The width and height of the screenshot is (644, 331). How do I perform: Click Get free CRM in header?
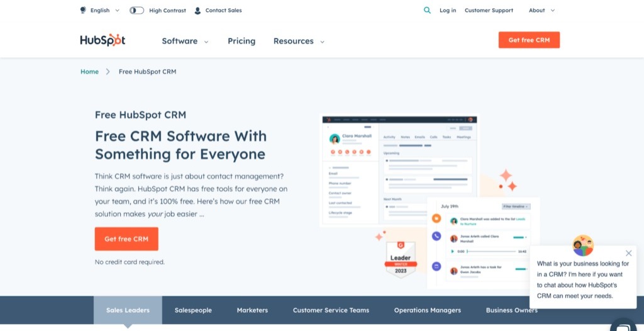click(529, 40)
